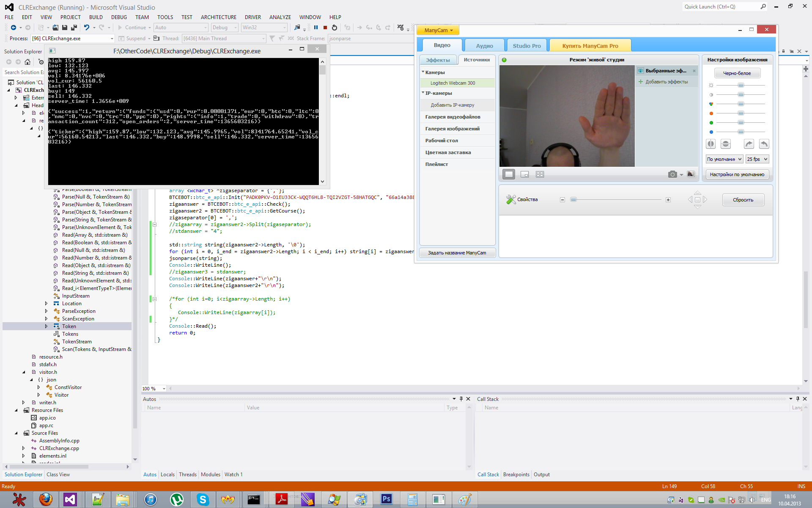Open the 25 fps dropdown
The height and width of the screenshot is (508, 812).
point(757,159)
